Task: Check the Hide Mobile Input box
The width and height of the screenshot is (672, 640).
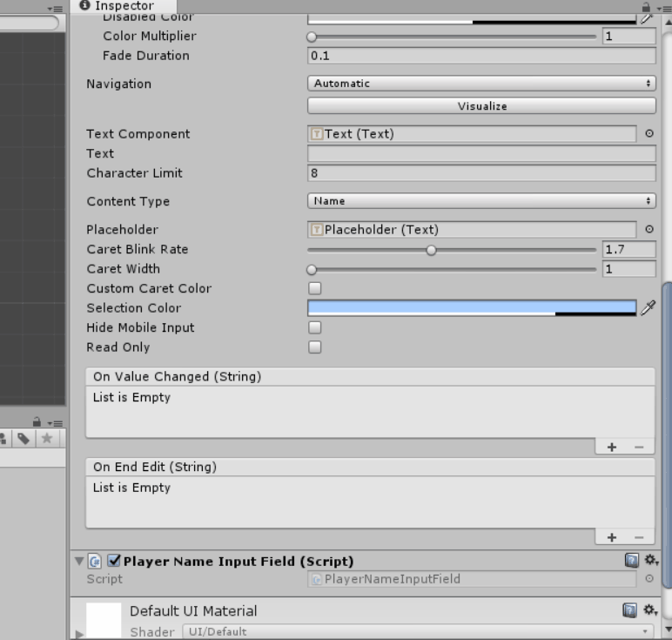Action: tap(315, 327)
